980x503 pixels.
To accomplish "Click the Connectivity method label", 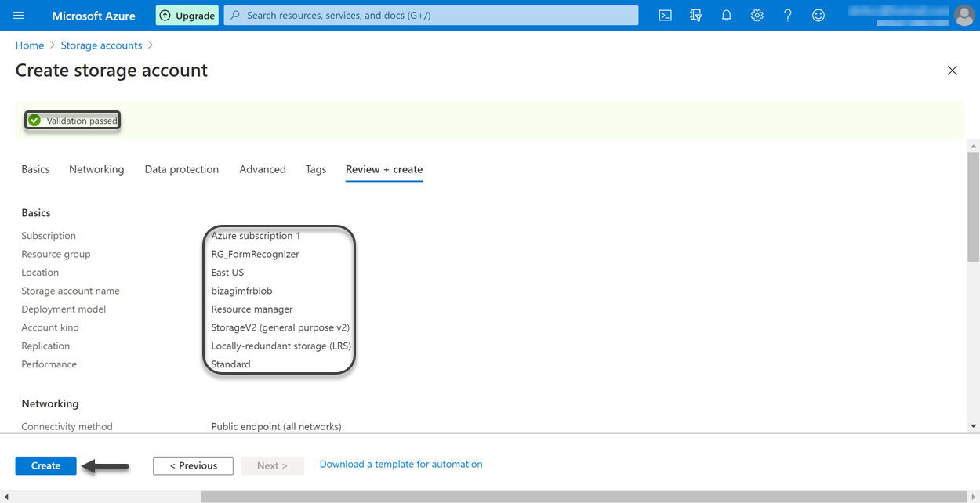I will click(x=67, y=427).
